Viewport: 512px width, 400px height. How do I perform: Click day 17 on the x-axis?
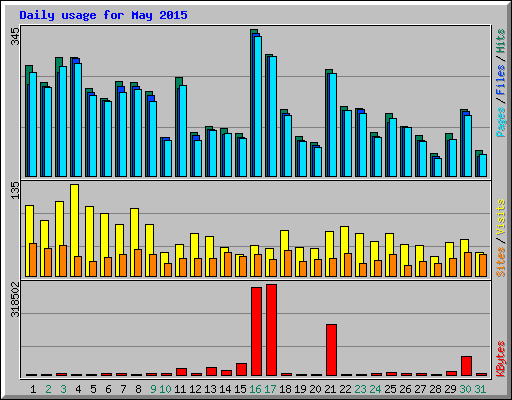[x=270, y=389]
